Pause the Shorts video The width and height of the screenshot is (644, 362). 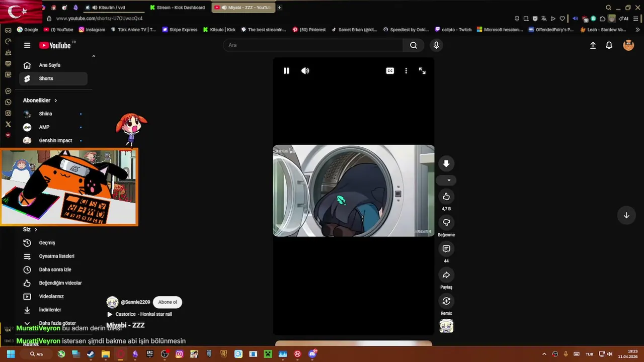(x=286, y=71)
